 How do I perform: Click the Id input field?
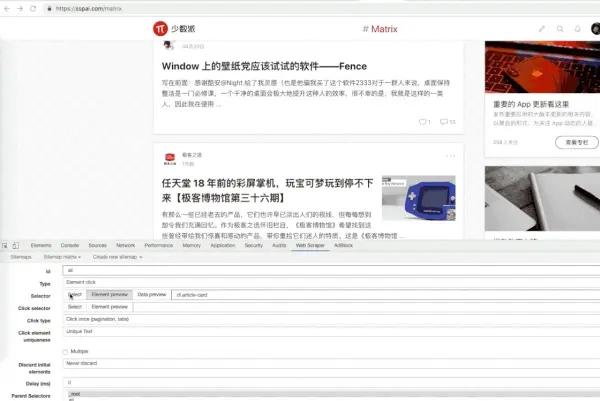(x=331, y=271)
